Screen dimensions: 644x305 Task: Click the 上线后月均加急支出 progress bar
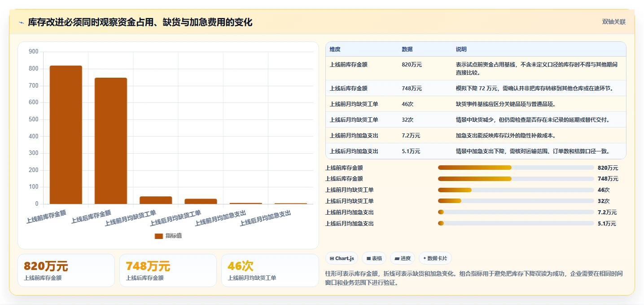click(x=516, y=223)
